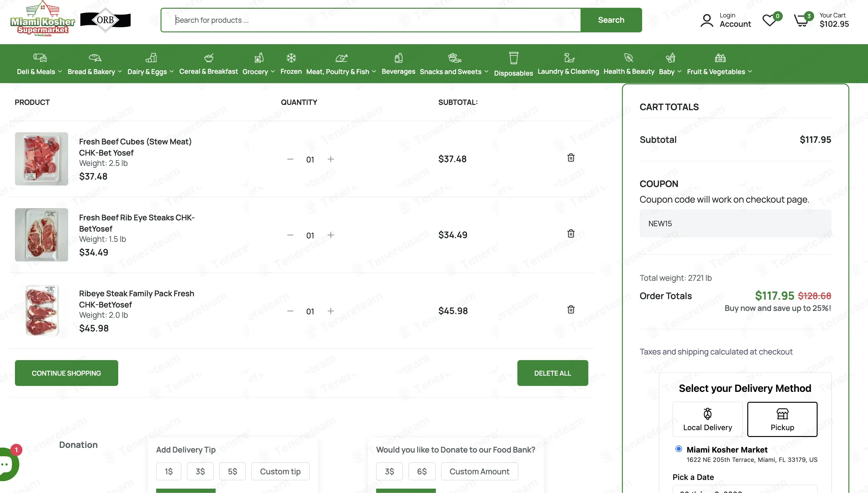Click the Beverages bottle icon
Viewport: 868px width, 493px height.
click(399, 58)
